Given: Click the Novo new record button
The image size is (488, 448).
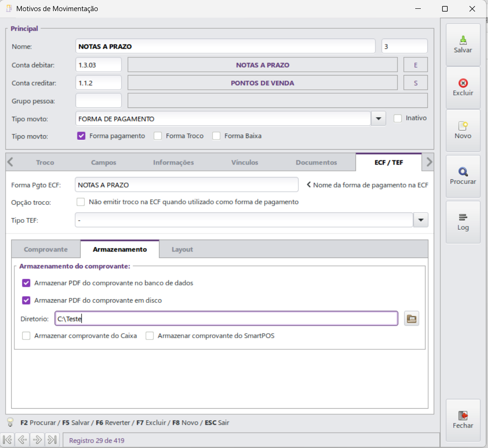Looking at the screenshot, I should click(x=463, y=131).
